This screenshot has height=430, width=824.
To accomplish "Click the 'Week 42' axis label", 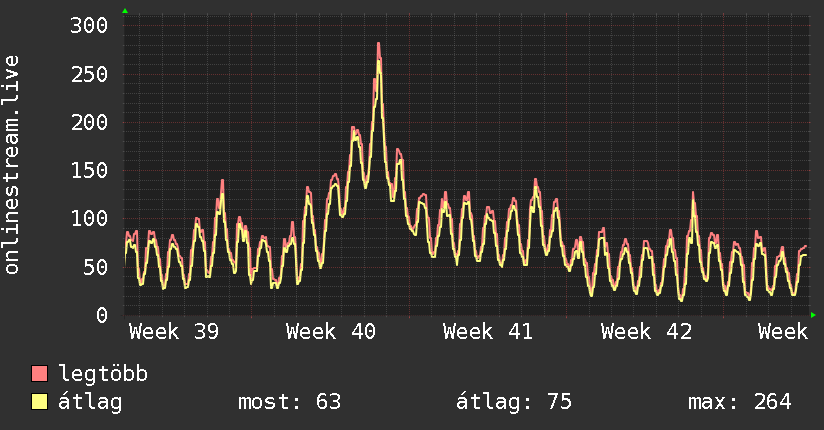I will click(x=646, y=332).
